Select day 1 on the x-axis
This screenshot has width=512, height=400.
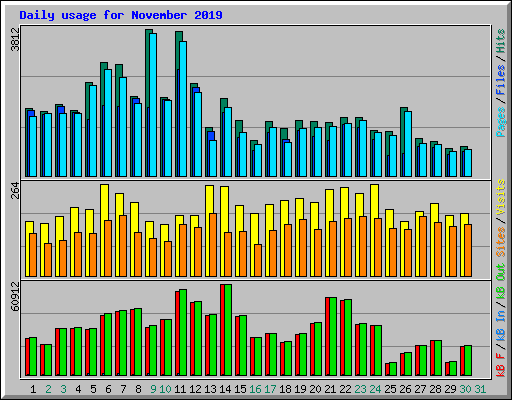[33, 389]
